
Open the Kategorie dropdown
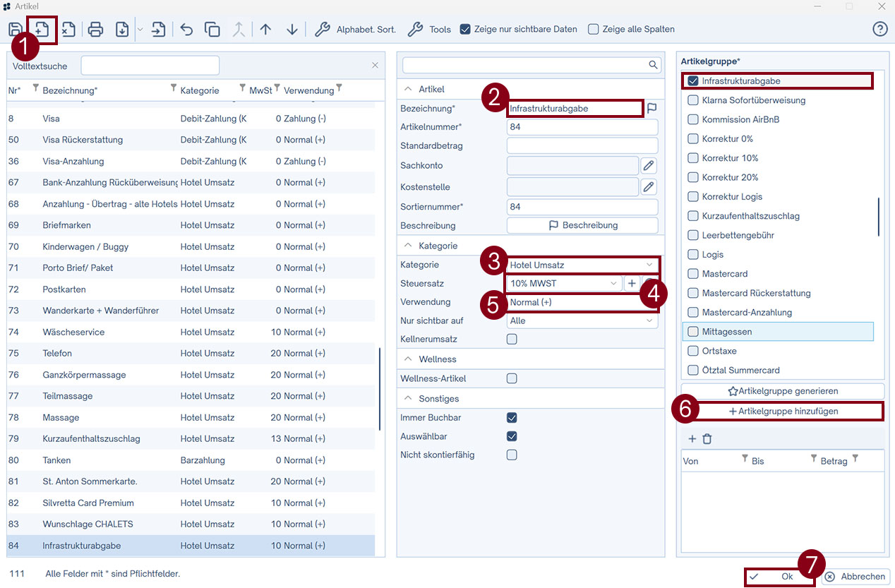pyautogui.click(x=582, y=265)
